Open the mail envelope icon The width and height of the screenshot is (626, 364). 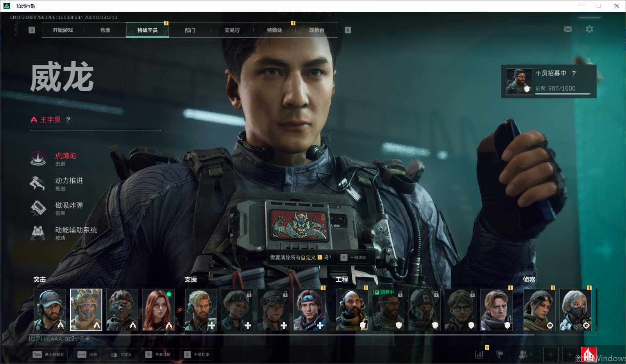tap(568, 29)
